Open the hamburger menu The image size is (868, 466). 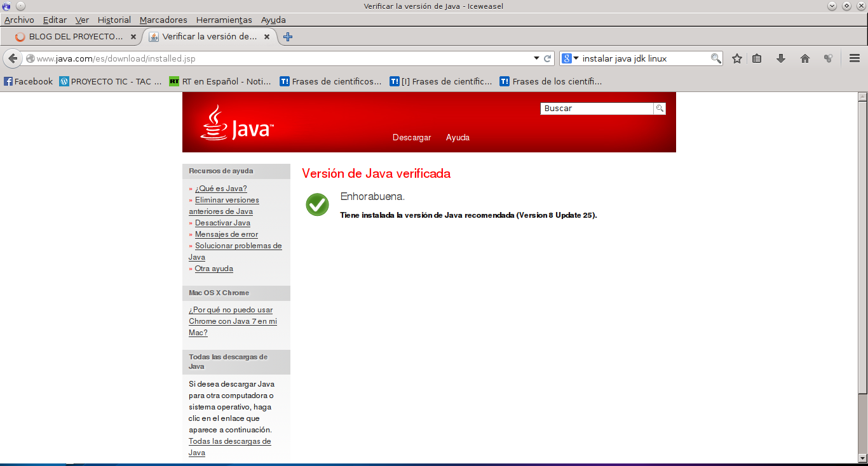[x=855, y=58]
